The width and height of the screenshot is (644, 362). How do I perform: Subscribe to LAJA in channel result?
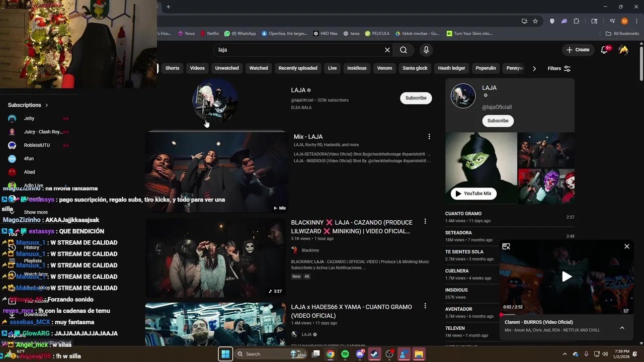click(416, 98)
